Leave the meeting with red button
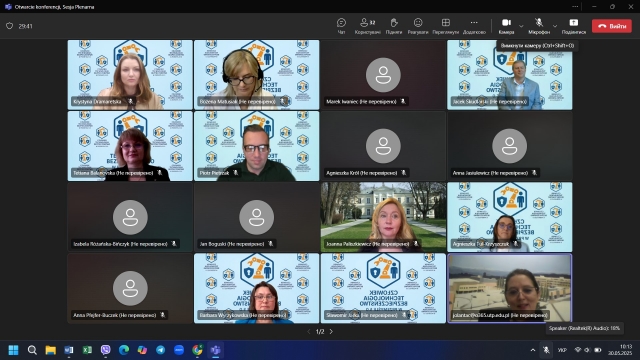The height and width of the screenshot is (360, 640). [x=611, y=26]
